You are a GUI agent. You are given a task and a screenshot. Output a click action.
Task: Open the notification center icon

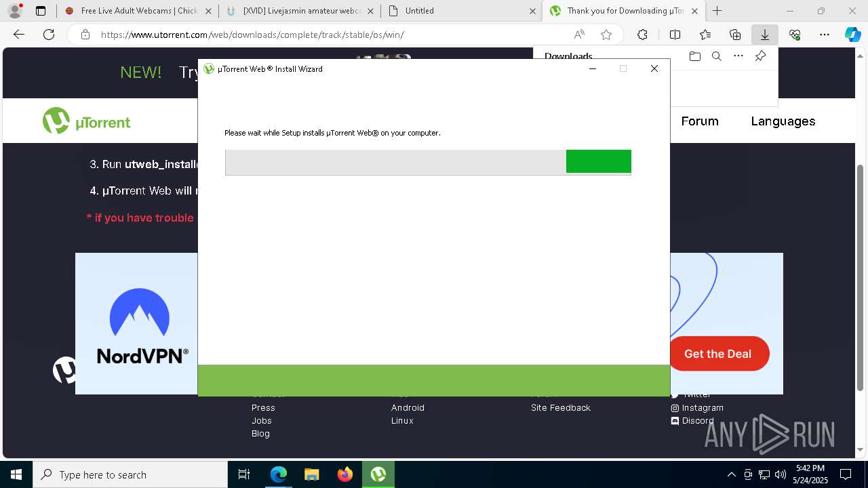846,474
